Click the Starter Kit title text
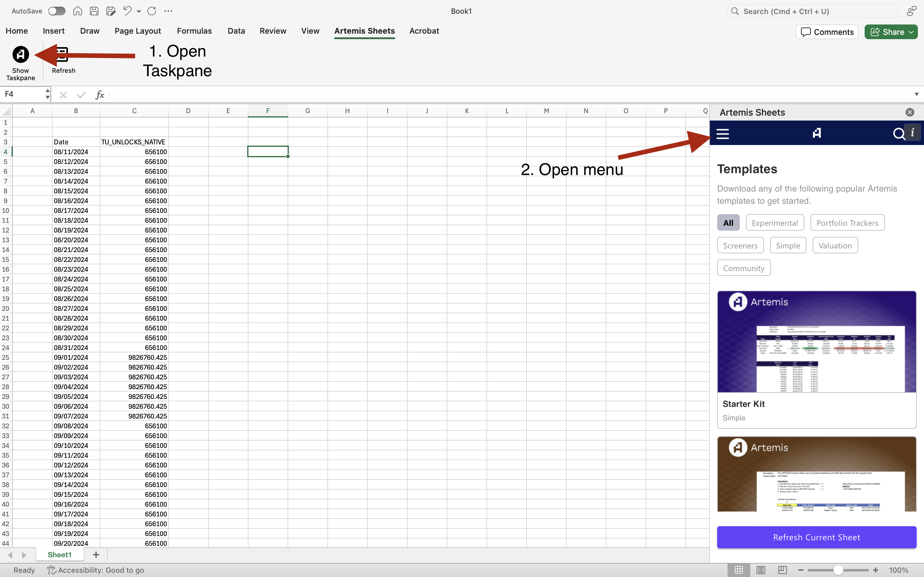 tap(743, 404)
